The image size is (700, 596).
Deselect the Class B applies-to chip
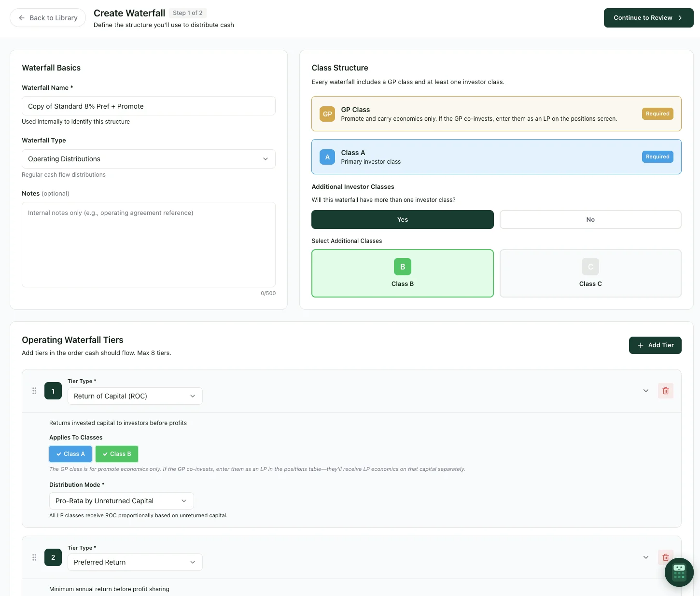click(x=116, y=454)
